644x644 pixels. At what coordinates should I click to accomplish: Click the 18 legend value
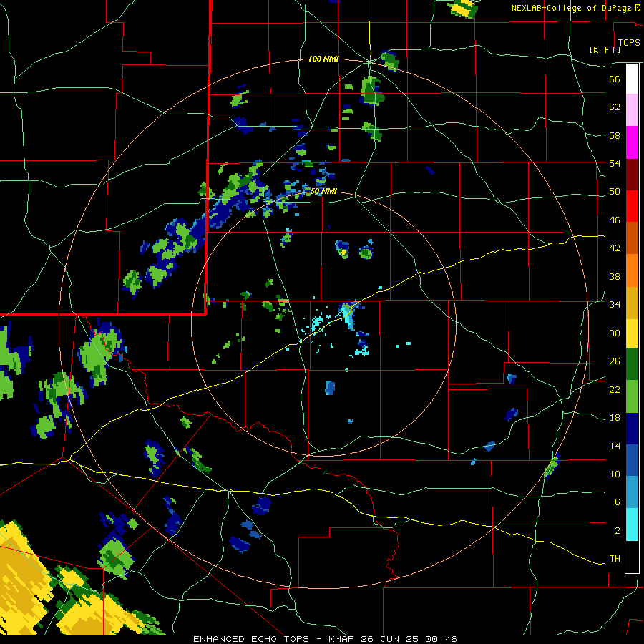coord(615,418)
